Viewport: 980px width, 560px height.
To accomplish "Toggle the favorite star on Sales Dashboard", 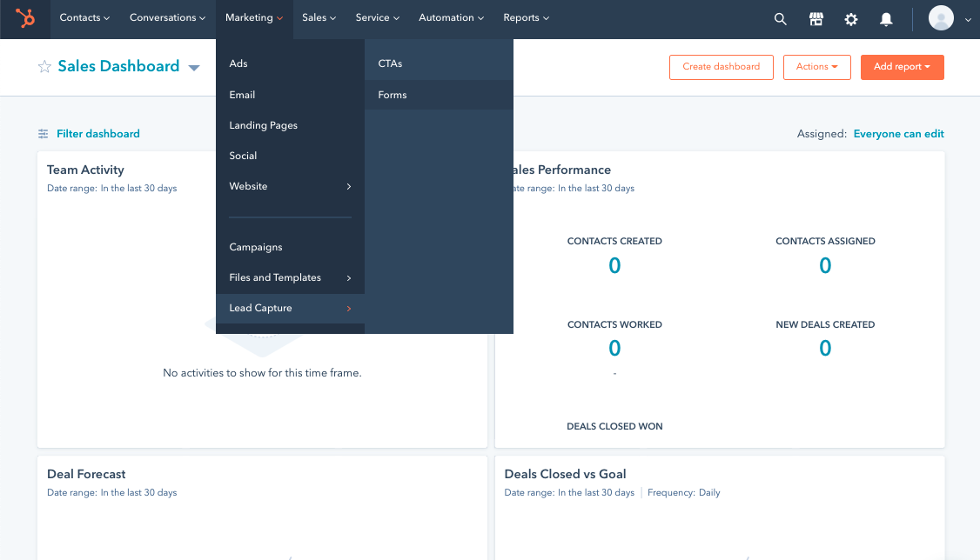I will [44, 66].
